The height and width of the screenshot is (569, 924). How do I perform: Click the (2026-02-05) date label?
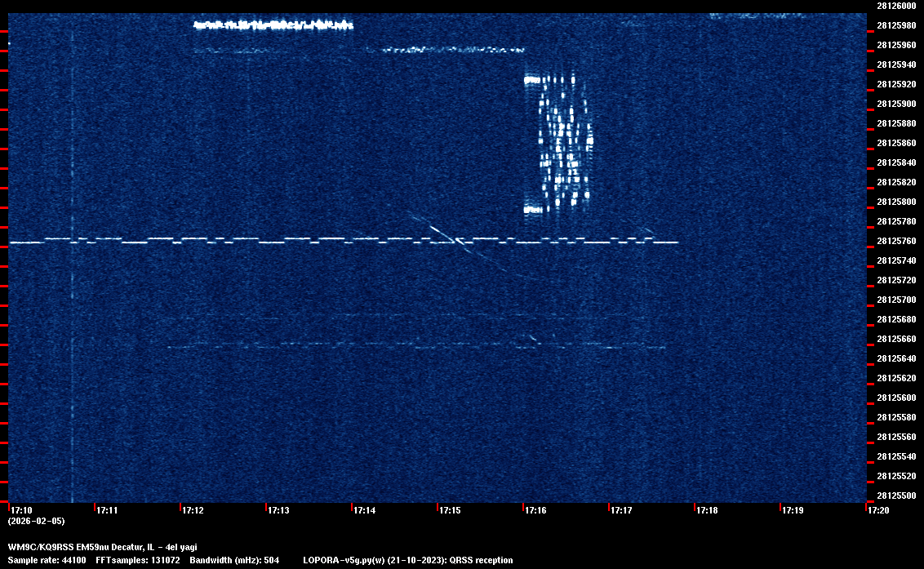[x=36, y=521]
